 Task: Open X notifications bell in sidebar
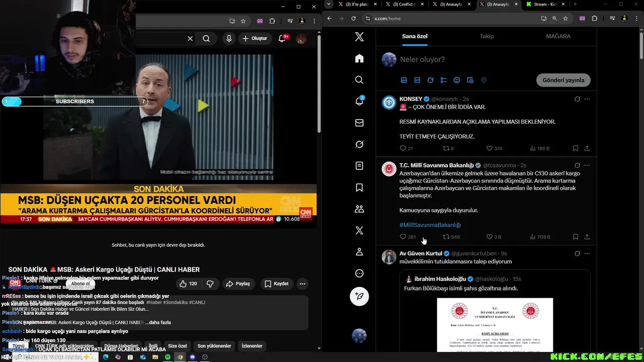(x=359, y=101)
